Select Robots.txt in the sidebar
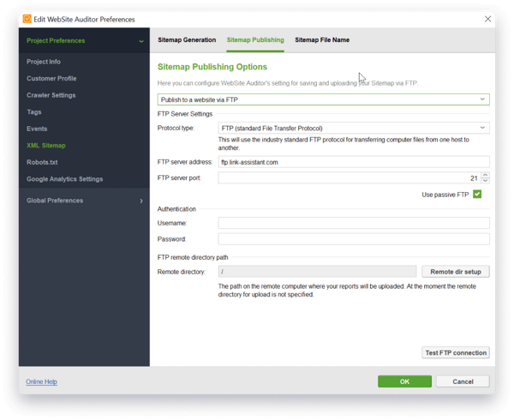Image resolution: width=514 pixels, height=420 pixels. click(43, 162)
